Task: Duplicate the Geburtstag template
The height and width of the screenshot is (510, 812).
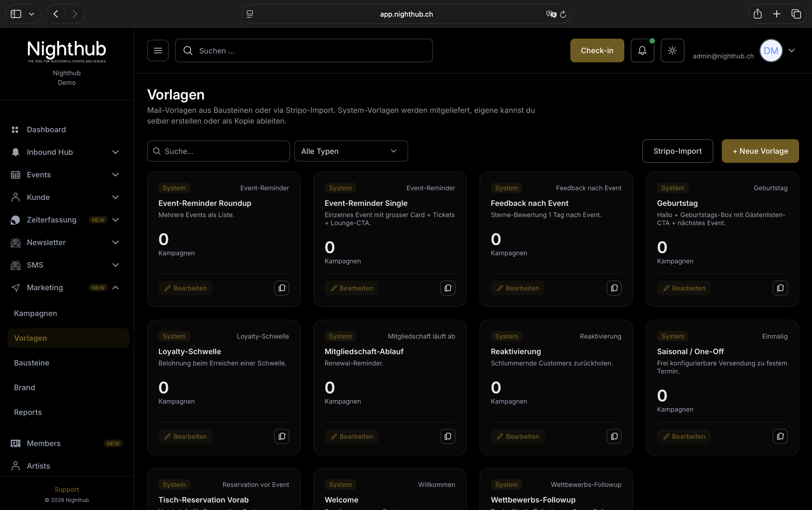Action: coord(780,288)
